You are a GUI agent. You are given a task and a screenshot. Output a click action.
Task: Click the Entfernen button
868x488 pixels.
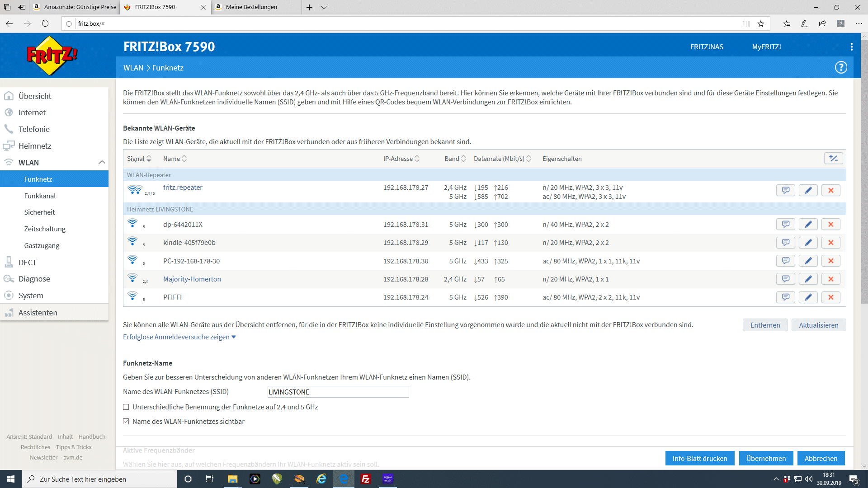[x=765, y=325]
